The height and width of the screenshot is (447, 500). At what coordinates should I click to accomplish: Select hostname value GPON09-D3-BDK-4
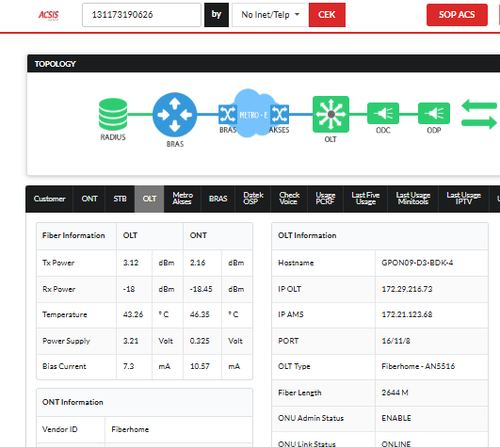coord(417,263)
